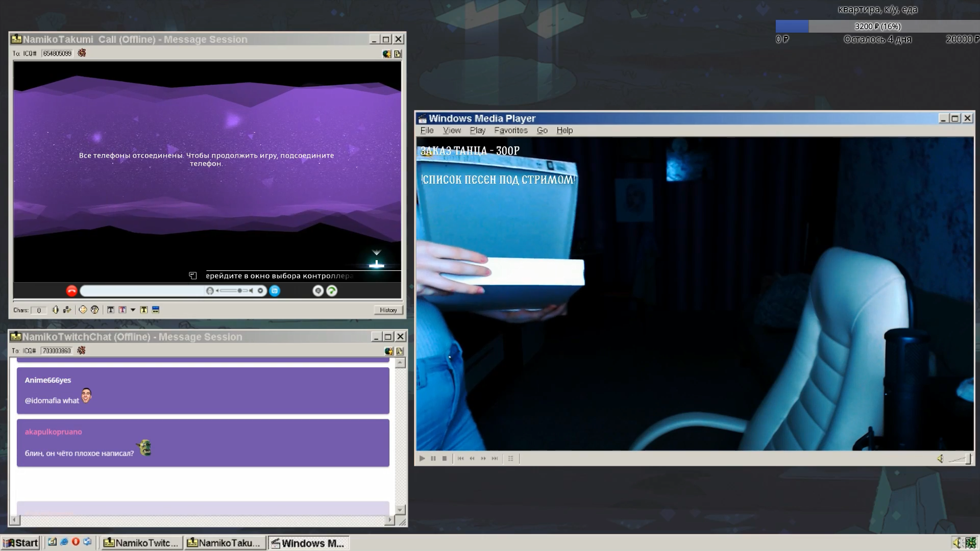Mute sound via media player speaker icon

coord(940,459)
